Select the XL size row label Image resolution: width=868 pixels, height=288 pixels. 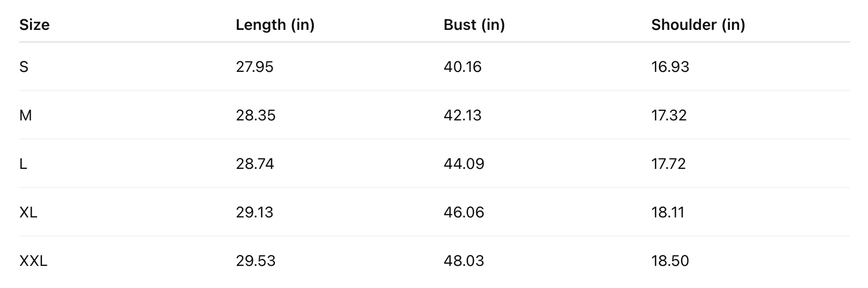[28, 212]
